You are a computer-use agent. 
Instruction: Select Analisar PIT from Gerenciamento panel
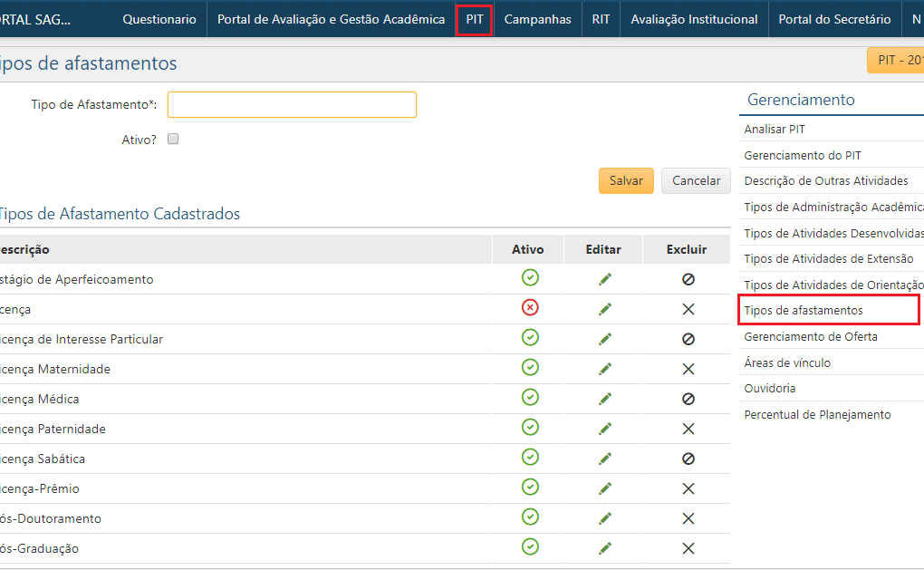point(775,130)
